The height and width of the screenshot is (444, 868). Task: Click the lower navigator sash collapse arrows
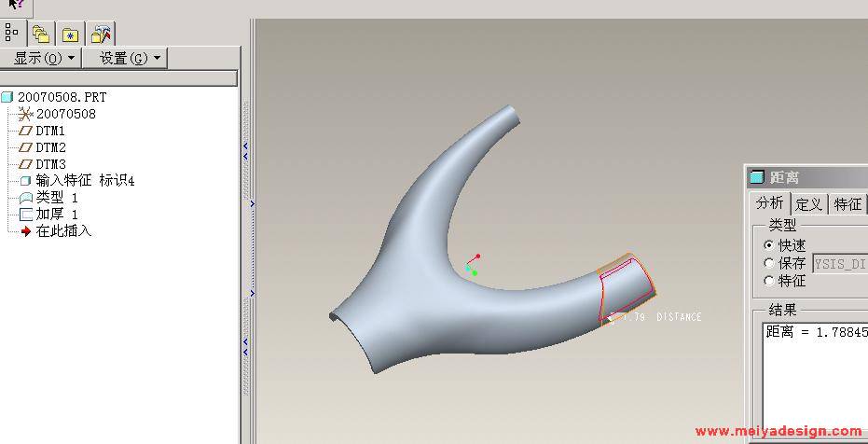pos(246,347)
